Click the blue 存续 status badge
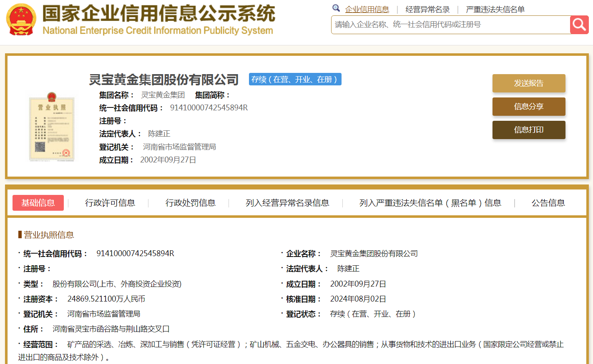Screen dimensions: 593x364 tap(295, 79)
